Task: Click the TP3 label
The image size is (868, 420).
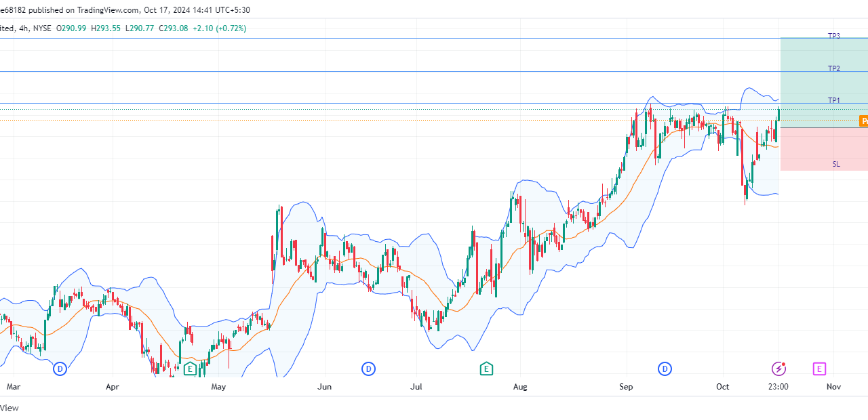Action: (834, 36)
